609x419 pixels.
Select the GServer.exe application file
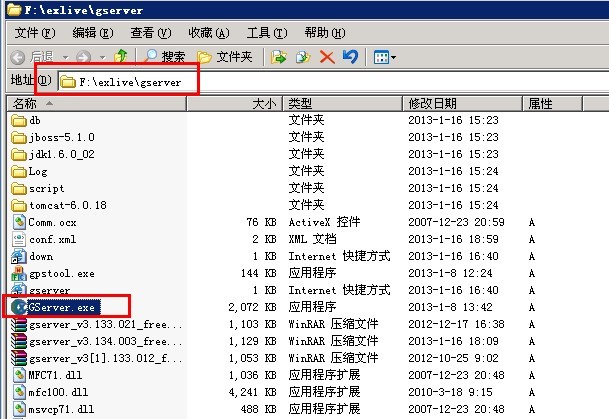tap(61, 307)
